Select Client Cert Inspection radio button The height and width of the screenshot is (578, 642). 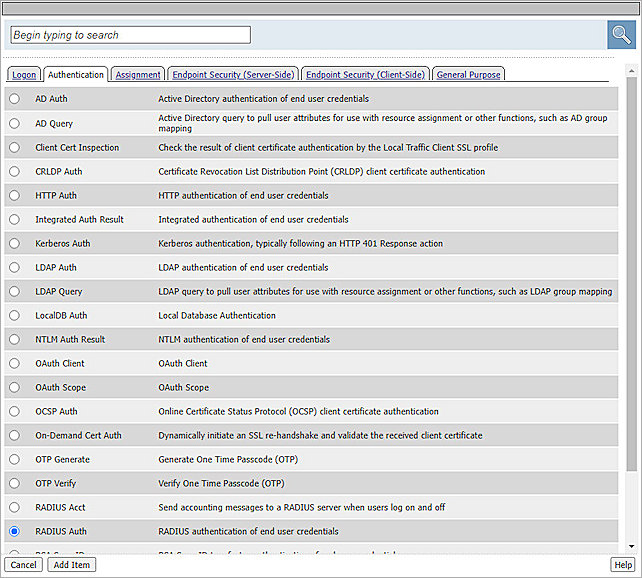pyautogui.click(x=14, y=147)
